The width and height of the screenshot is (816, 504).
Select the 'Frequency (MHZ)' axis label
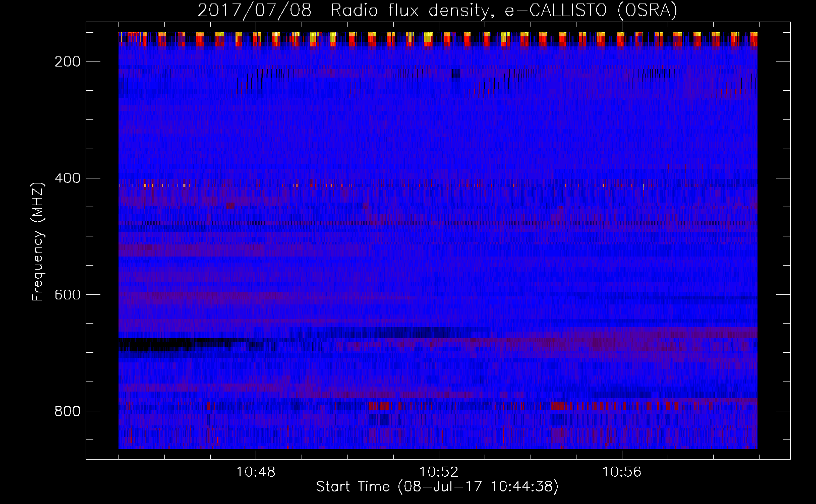click(38, 241)
